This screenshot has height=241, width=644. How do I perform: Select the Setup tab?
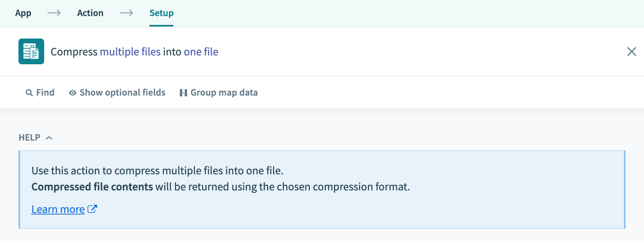pyautogui.click(x=161, y=13)
